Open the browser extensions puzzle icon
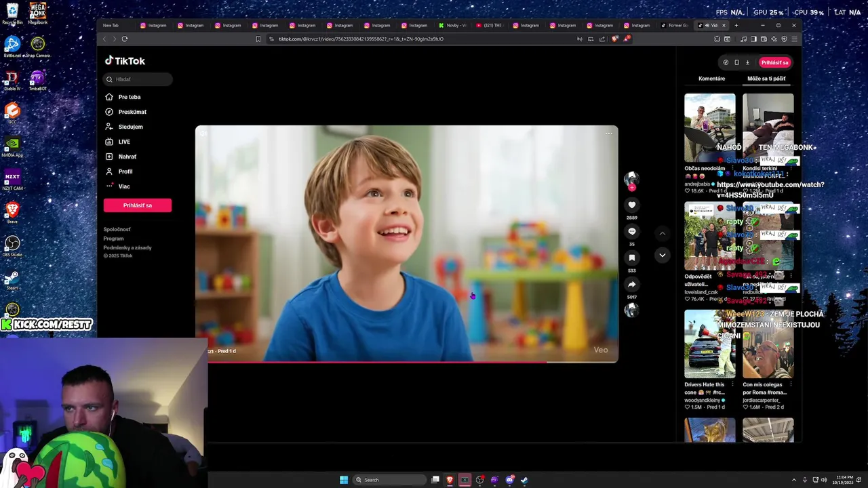This screenshot has height=488, width=868. (x=717, y=39)
